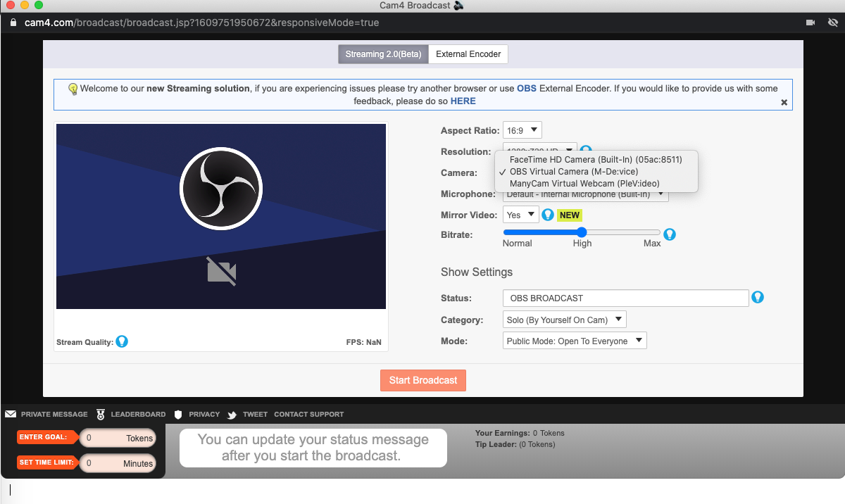
Task: Choose ManyCam Virtual Webcam option
Action: [x=584, y=184]
